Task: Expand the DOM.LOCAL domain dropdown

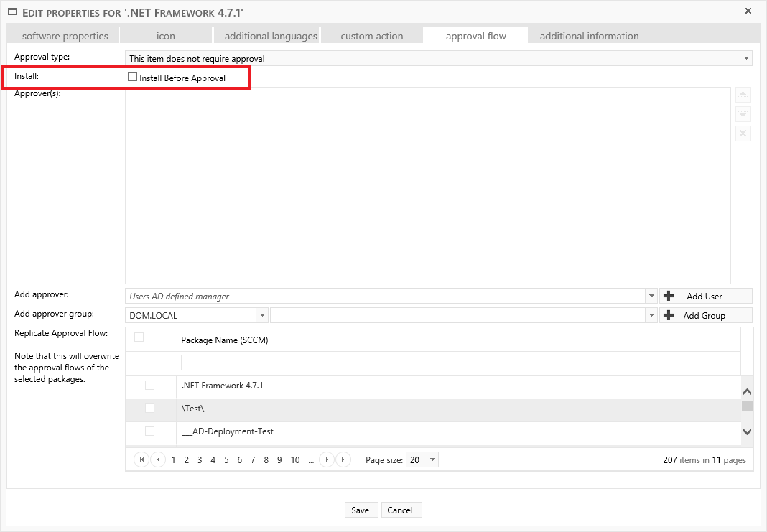Action: [x=262, y=315]
